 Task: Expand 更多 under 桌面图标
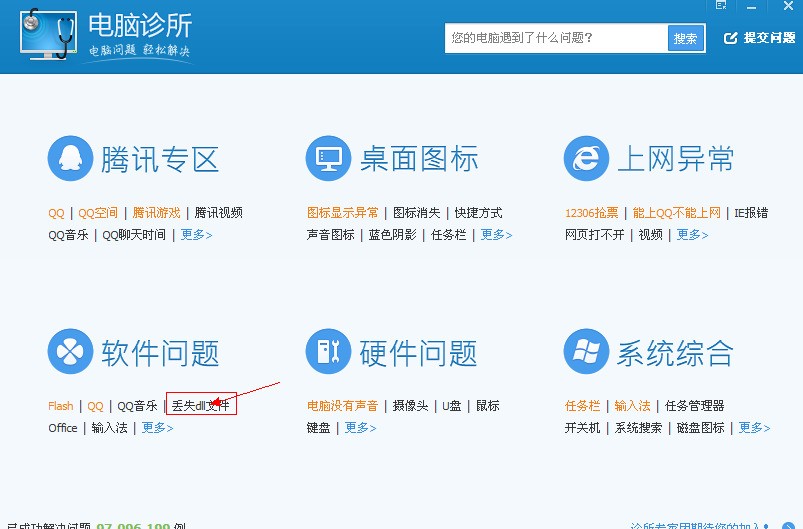496,235
